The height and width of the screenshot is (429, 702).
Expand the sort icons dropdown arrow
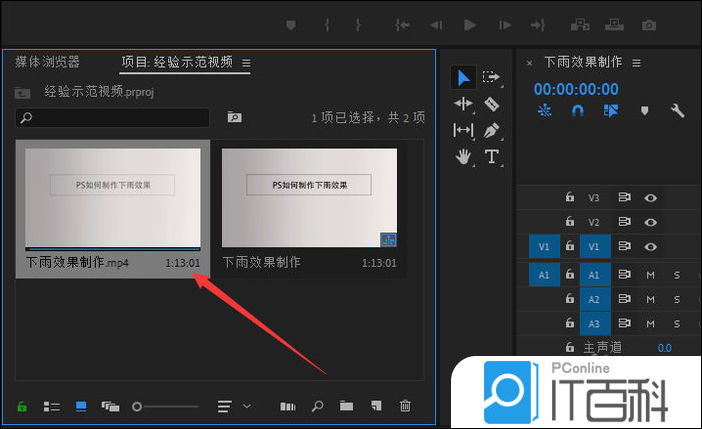click(247, 406)
